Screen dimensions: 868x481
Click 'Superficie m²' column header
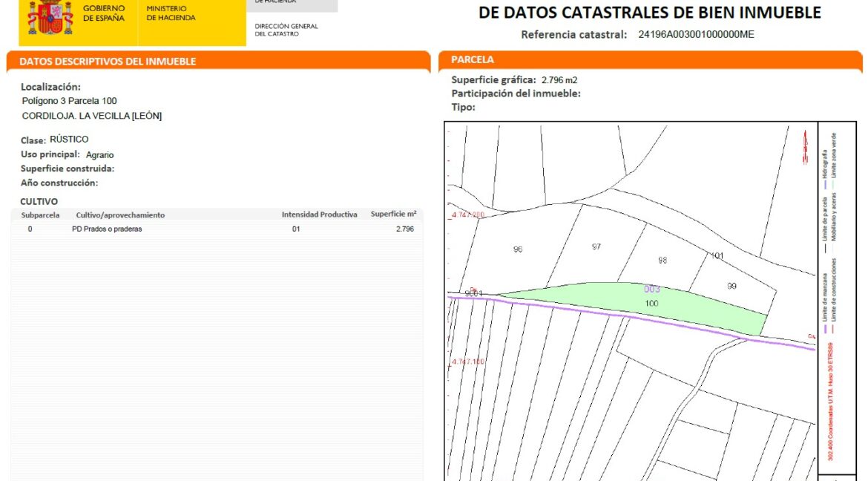coord(394,214)
